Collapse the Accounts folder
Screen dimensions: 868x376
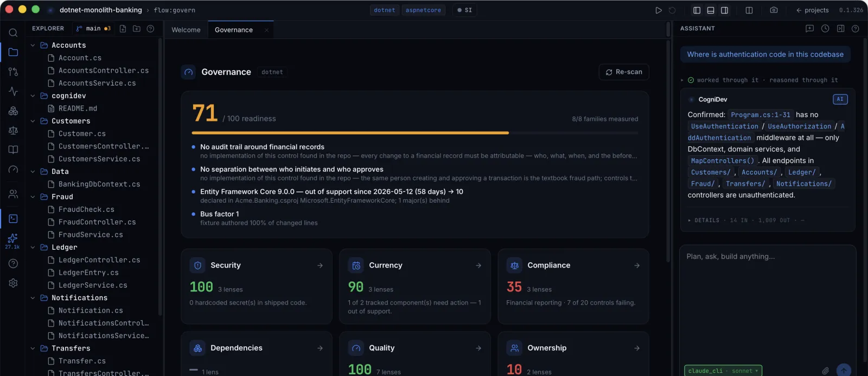(x=33, y=46)
